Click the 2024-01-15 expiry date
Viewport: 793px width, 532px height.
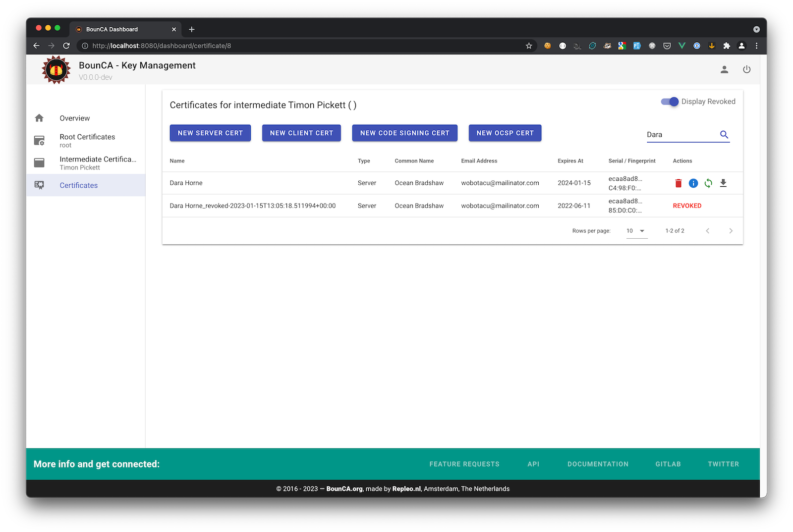pyautogui.click(x=574, y=183)
